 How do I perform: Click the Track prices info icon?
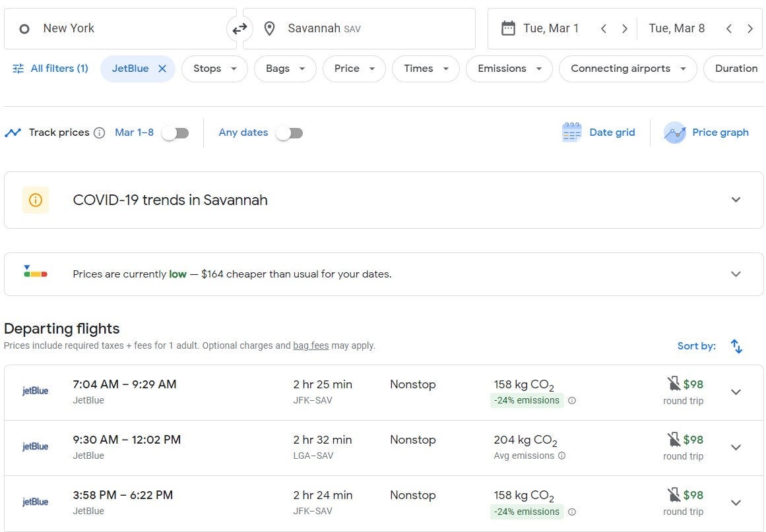coord(99,133)
